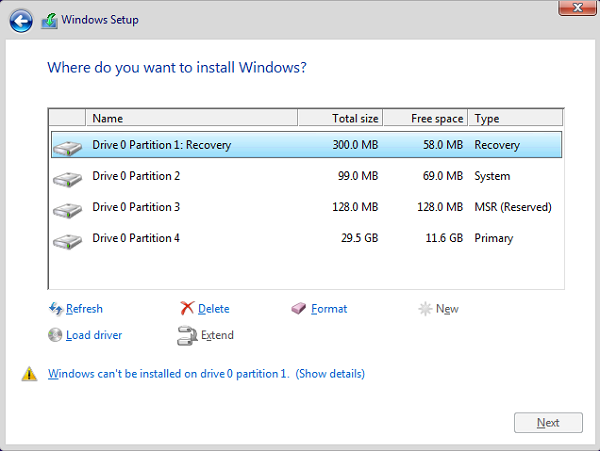Select Drive 0 Partition 1: Recovery row
This screenshot has width=600, height=451.
(x=307, y=145)
